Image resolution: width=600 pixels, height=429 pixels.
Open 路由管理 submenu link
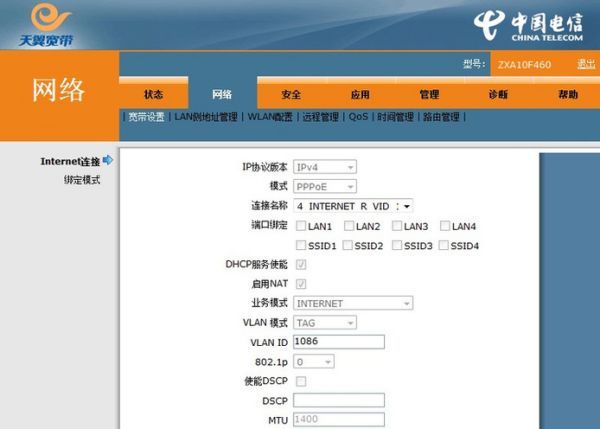441,117
